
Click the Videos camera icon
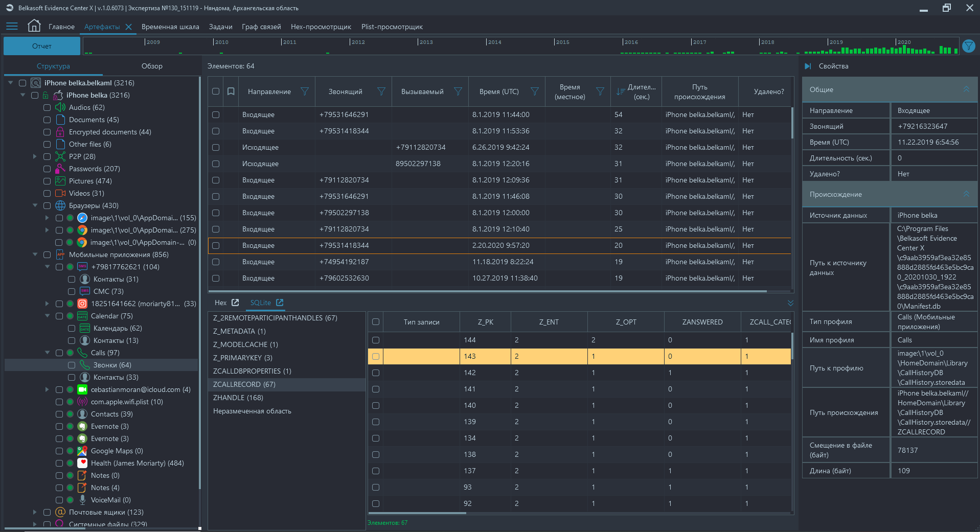pos(60,193)
